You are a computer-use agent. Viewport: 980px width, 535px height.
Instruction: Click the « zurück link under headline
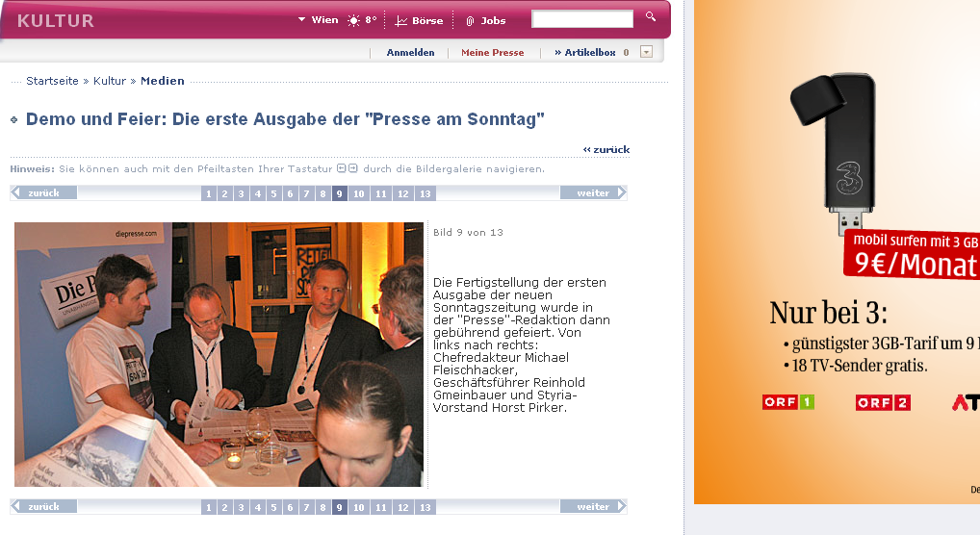tap(606, 149)
